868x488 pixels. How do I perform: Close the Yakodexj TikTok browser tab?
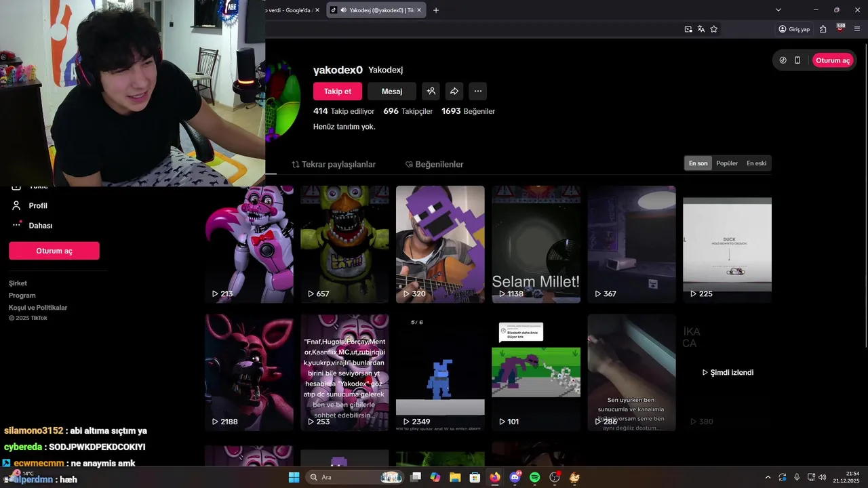pos(419,10)
